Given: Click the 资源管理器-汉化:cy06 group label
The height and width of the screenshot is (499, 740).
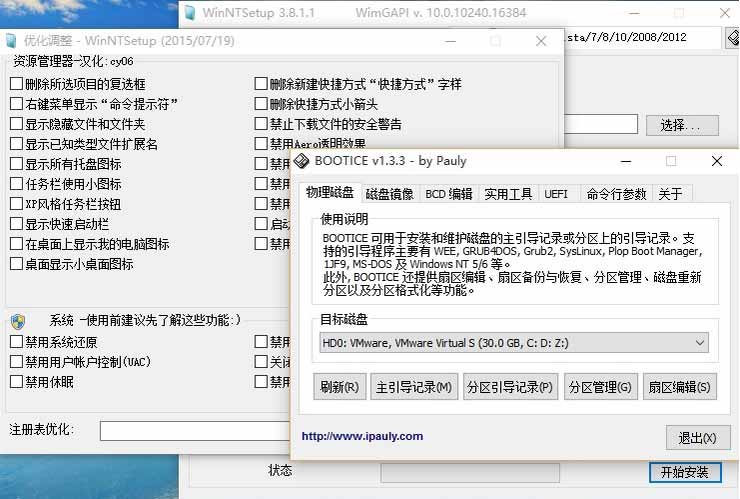Looking at the screenshot, I should click(73, 61).
